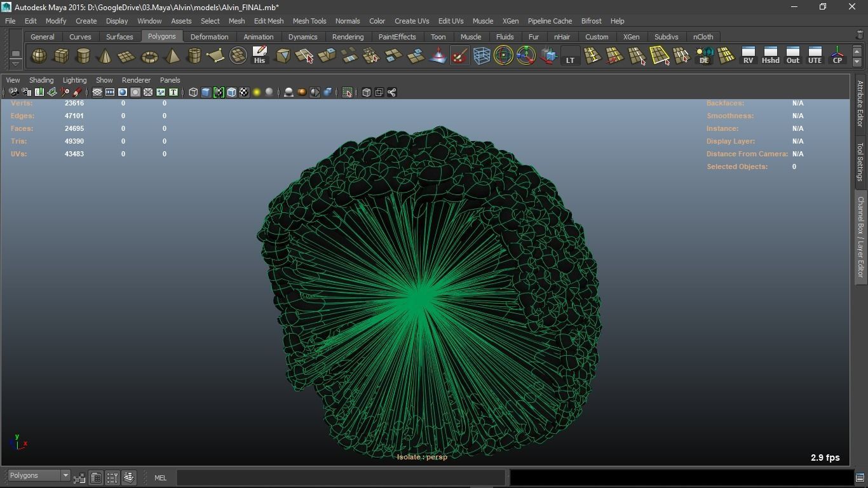
Task: Toggle textured display checker icon
Action: click(244, 93)
